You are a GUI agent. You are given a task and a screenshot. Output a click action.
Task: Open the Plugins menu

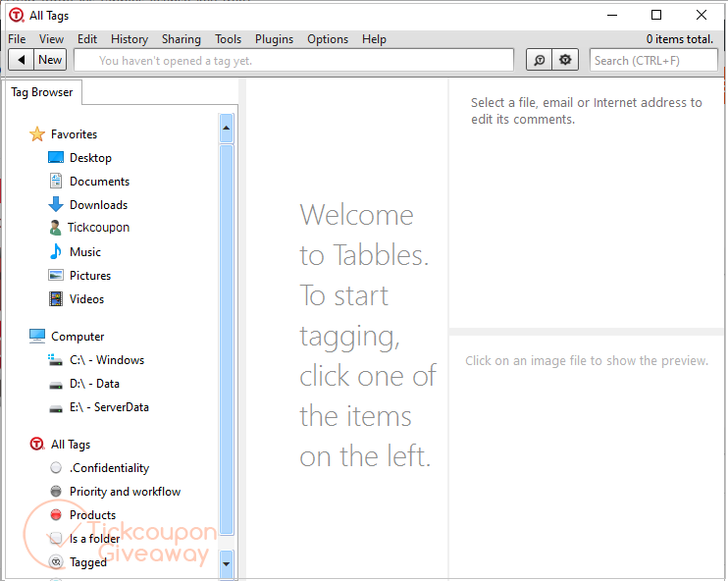(274, 39)
